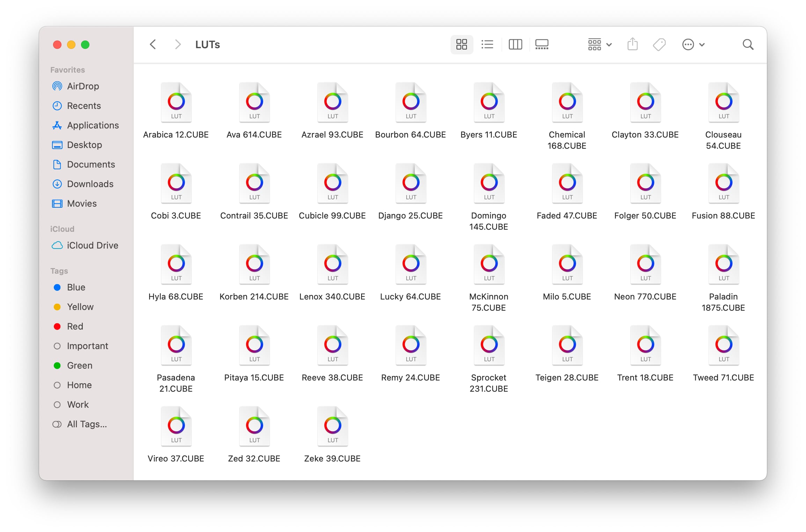Select iCloud Drive in sidebar
The width and height of the screenshot is (806, 532).
pos(92,245)
